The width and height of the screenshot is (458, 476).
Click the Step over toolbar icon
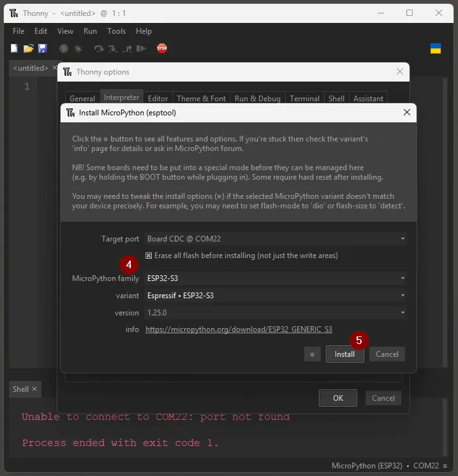point(99,48)
